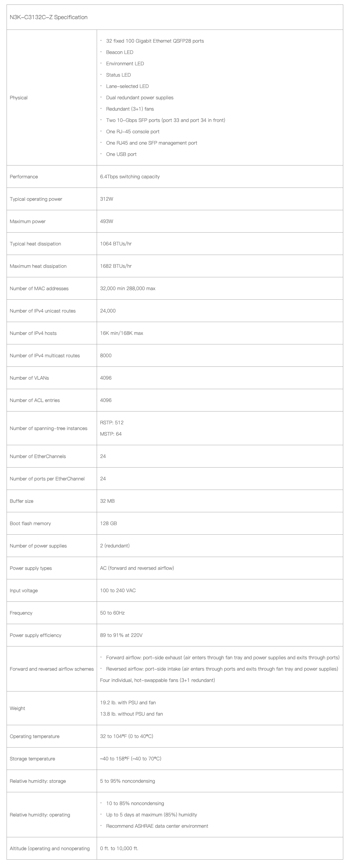Click the 493W maximum power value
Screen dimensions: 351x868
click(x=107, y=221)
